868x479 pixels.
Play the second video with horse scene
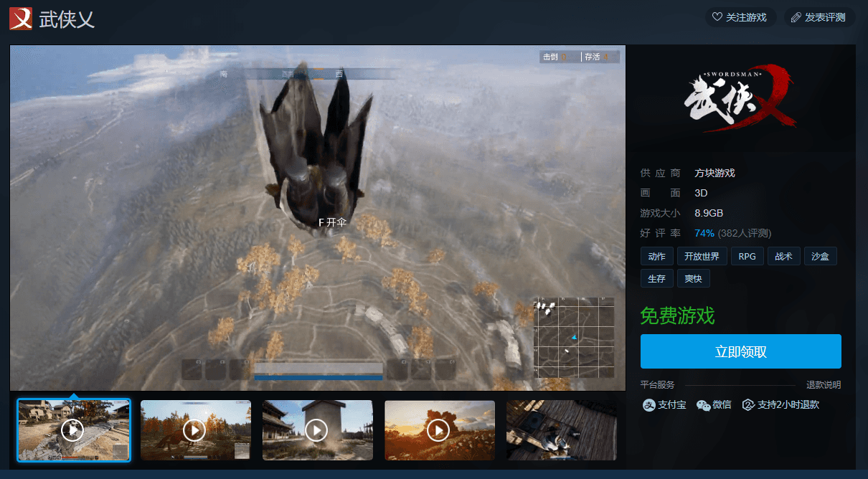coord(195,430)
